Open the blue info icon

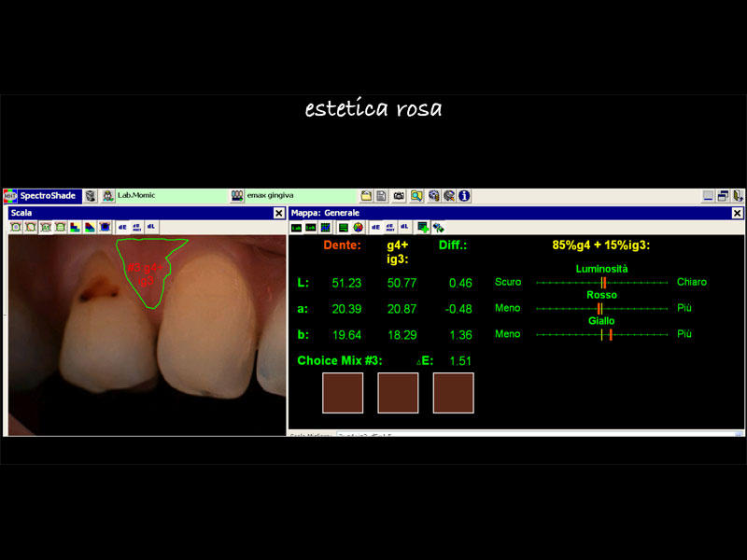click(464, 196)
